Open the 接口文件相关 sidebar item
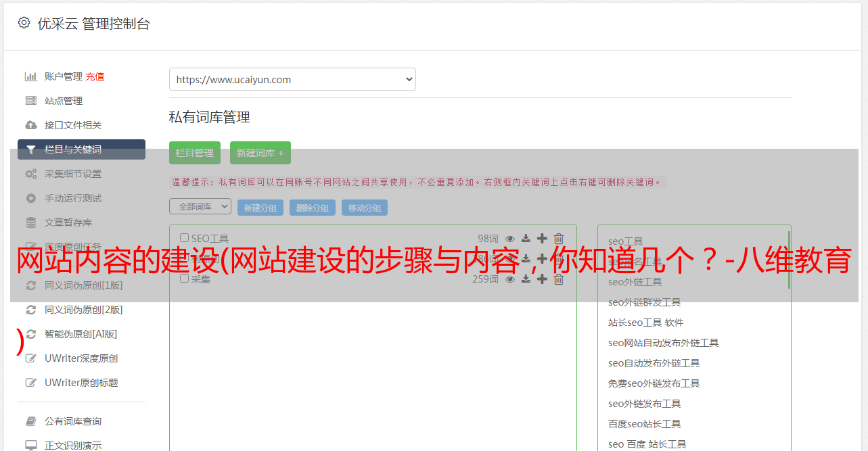 [x=73, y=125]
